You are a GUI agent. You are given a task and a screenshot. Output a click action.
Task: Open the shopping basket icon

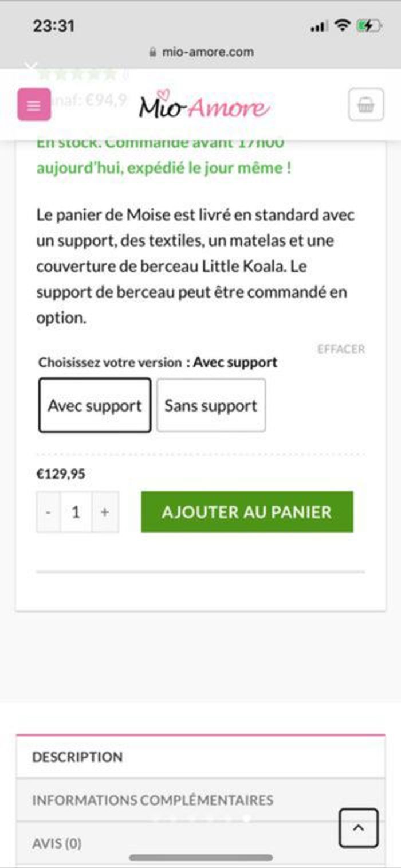(x=365, y=105)
